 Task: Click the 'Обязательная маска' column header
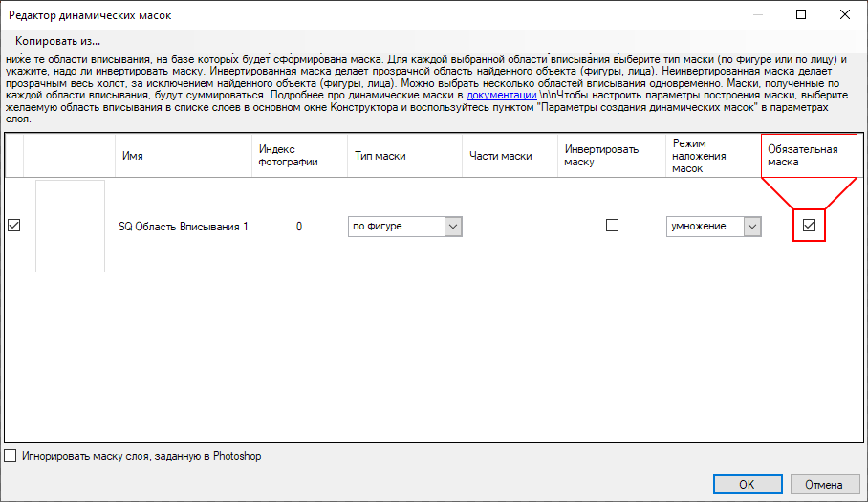pos(809,156)
